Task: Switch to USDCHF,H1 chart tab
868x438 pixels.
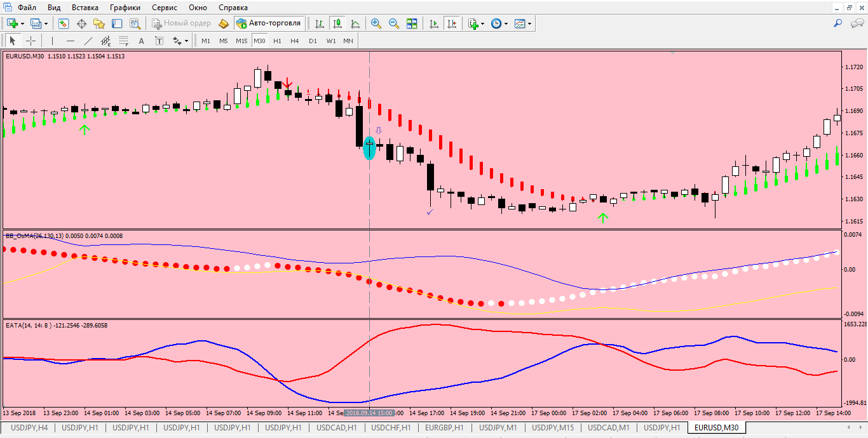Action: tap(391, 427)
